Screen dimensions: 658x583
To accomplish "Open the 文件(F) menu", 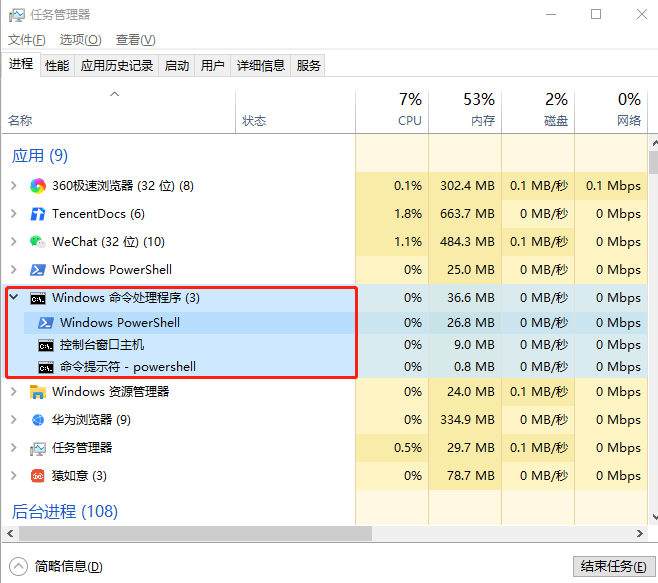I will click(x=26, y=40).
